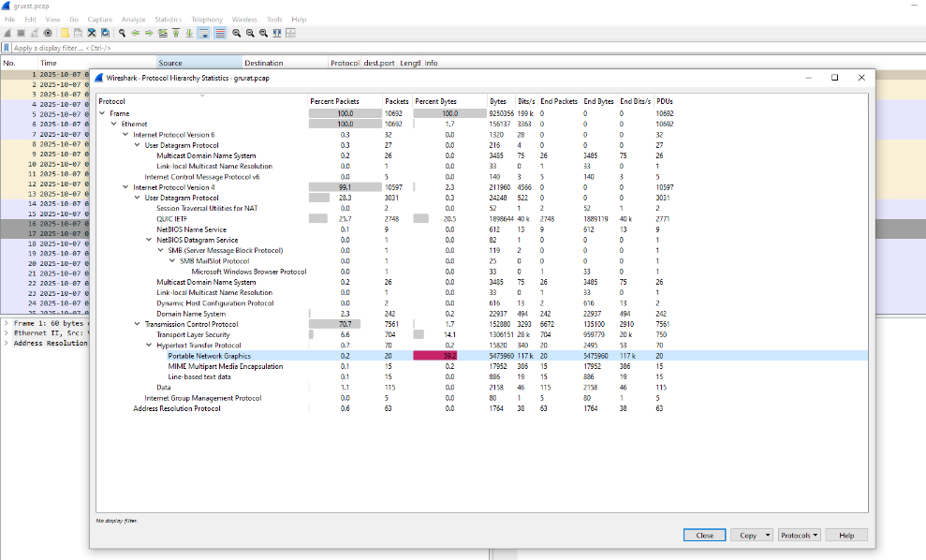Click the Reload capture file icon

(x=105, y=33)
